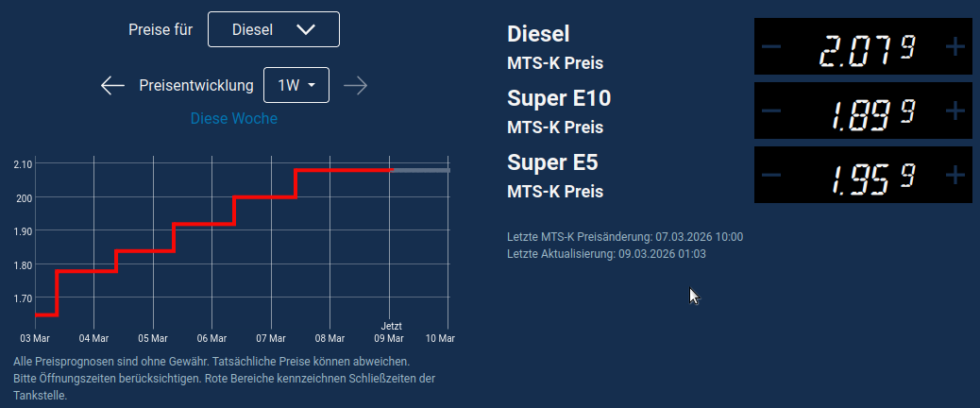Click the Diesel heading label
The height and width of the screenshot is (408, 980).
click(538, 34)
